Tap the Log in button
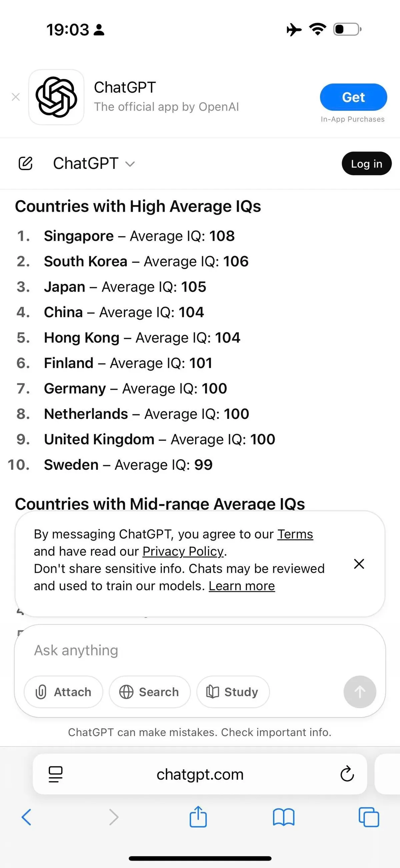Screen dimensions: 400x868 pos(366,164)
